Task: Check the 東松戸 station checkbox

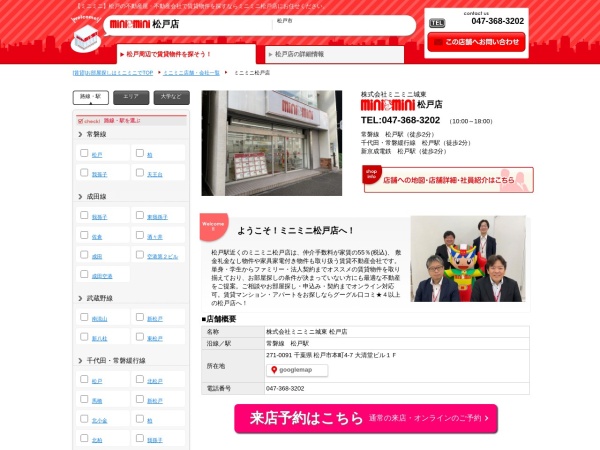Action: [x=140, y=337]
